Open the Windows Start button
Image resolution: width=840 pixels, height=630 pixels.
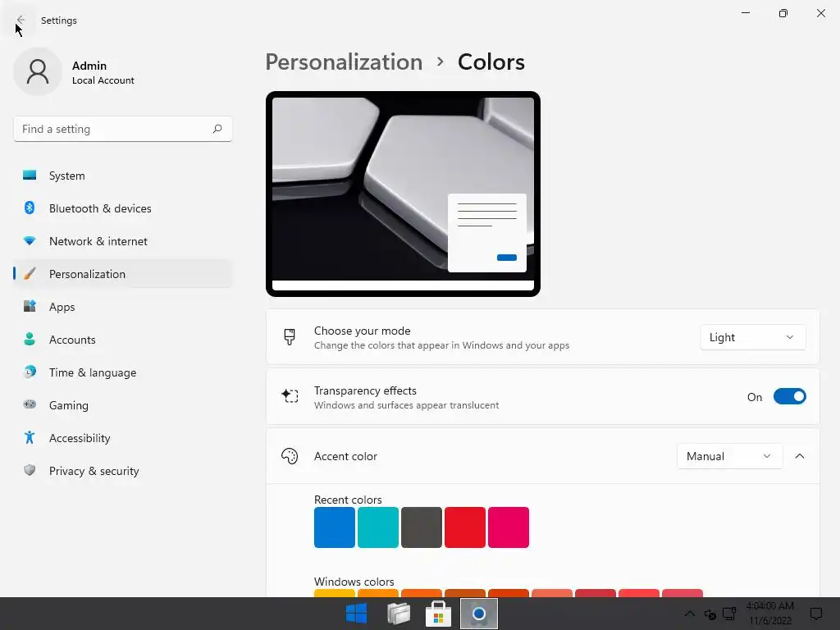tap(356, 614)
